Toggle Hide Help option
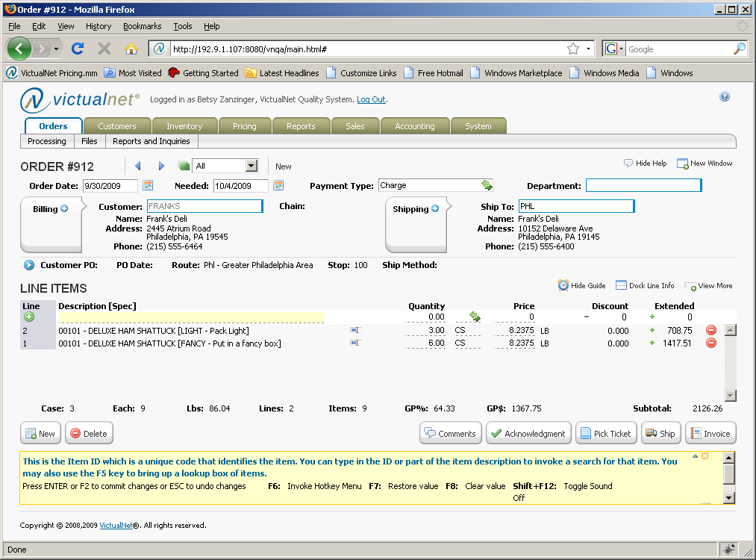 click(646, 163)
